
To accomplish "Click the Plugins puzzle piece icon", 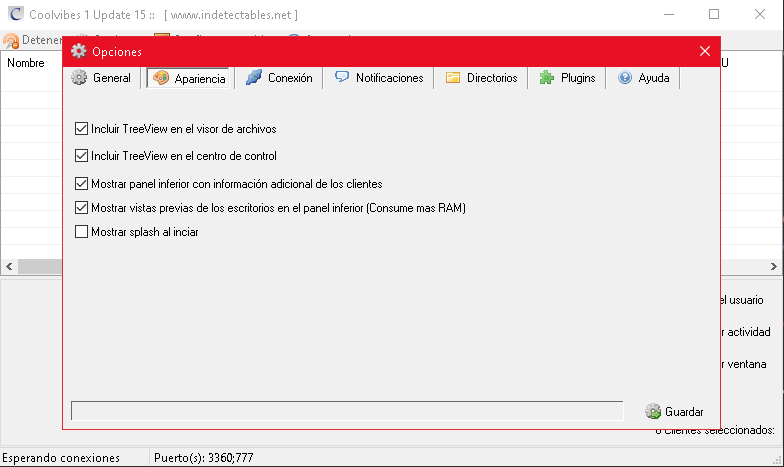I will (x=547, y=78).
